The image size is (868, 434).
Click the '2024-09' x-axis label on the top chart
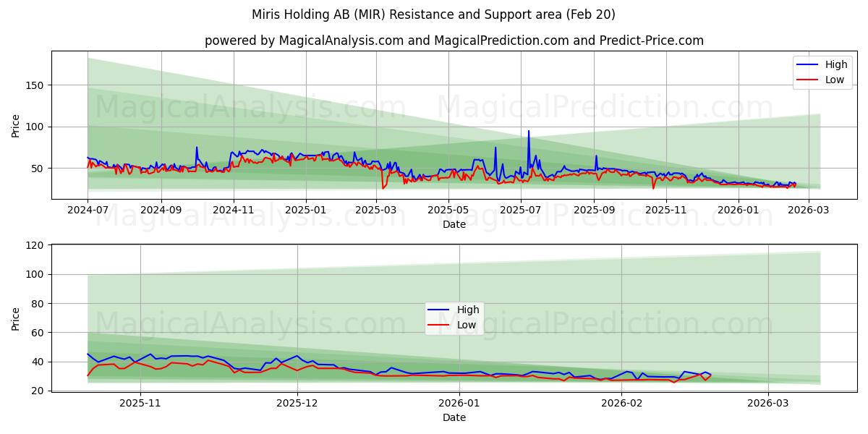(161, 210)
